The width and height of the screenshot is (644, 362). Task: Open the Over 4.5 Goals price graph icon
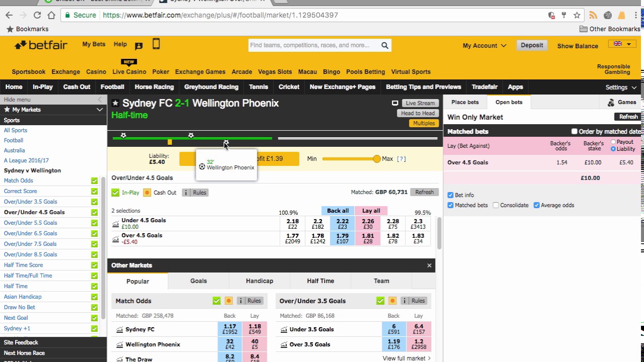point(116,239)
